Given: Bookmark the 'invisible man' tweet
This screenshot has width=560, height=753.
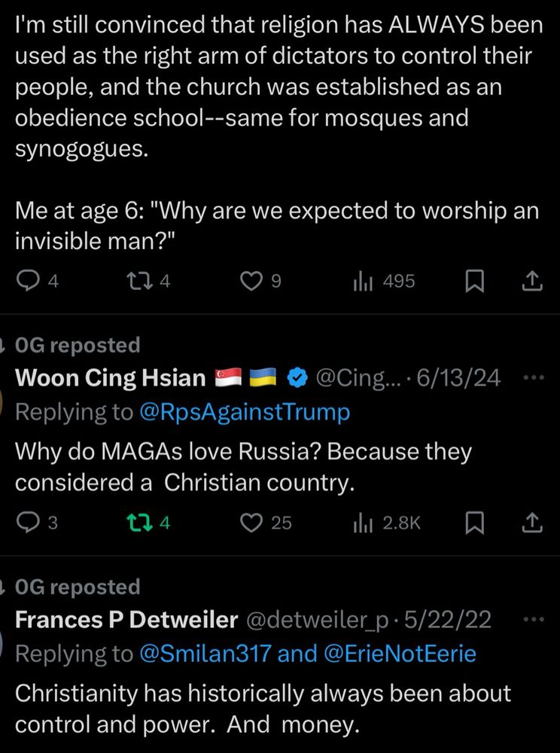Looking at the screenshot, I should [x=473, y=282].
